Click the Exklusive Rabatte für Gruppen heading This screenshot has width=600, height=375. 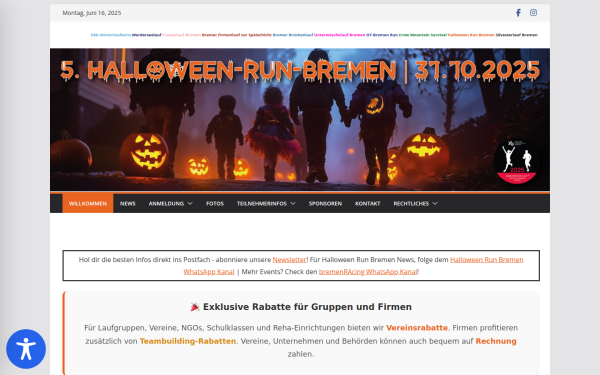pyautogui.click(x=301, y=307)
